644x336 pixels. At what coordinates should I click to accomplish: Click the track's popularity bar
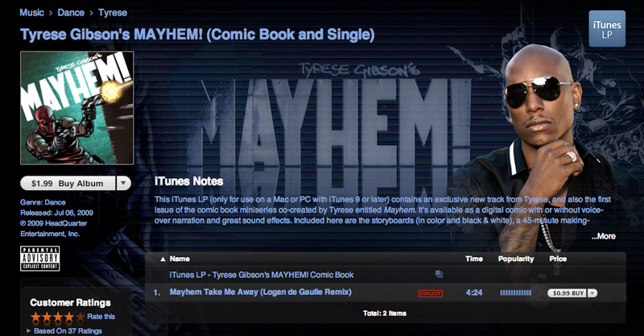click(x=515, y=292)
